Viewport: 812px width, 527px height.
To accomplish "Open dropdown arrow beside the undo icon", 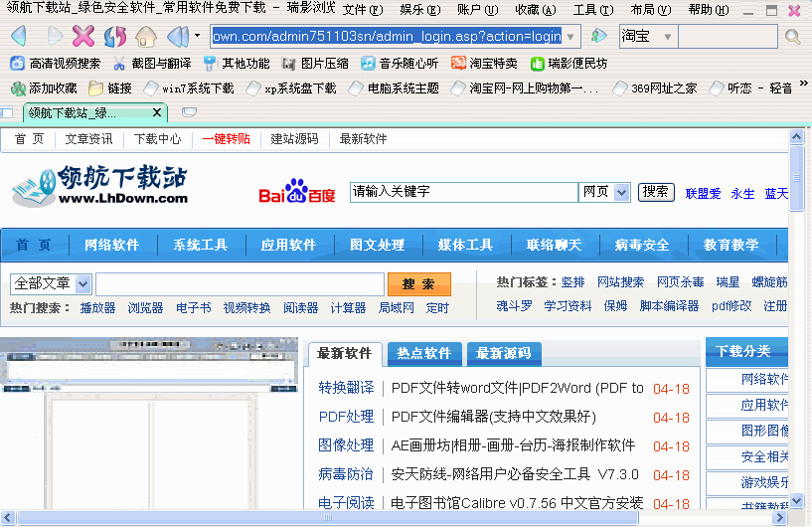I will (x=198, y=36).
